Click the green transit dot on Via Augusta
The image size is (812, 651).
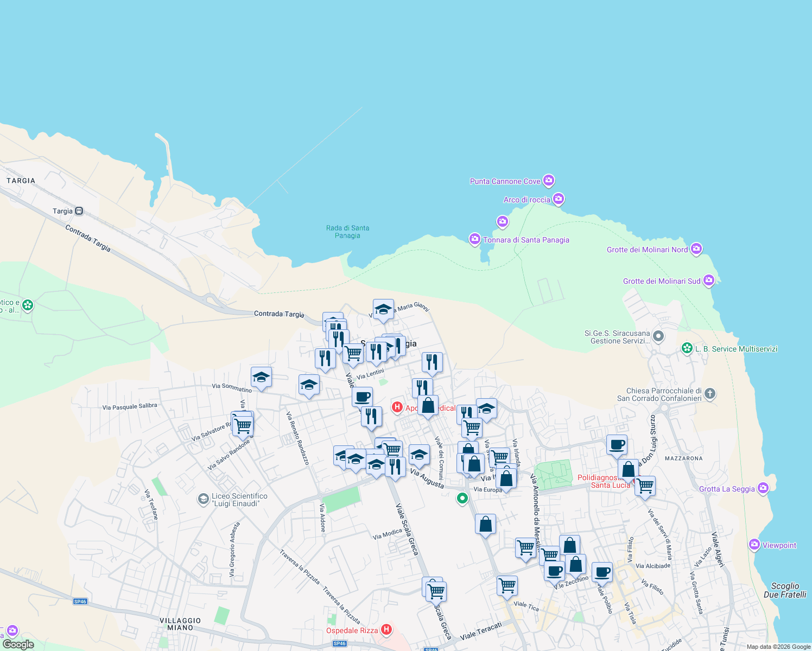[462, 498]
